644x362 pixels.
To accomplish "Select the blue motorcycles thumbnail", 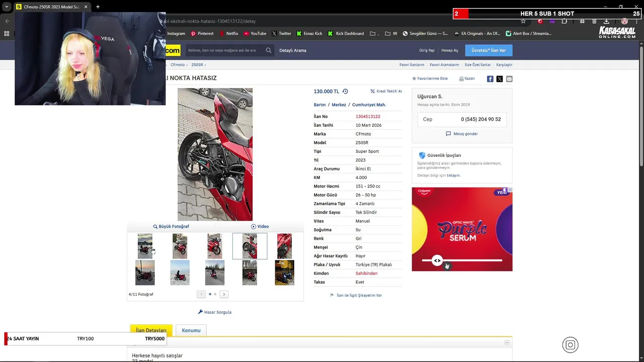I will (x=284, y=273).
